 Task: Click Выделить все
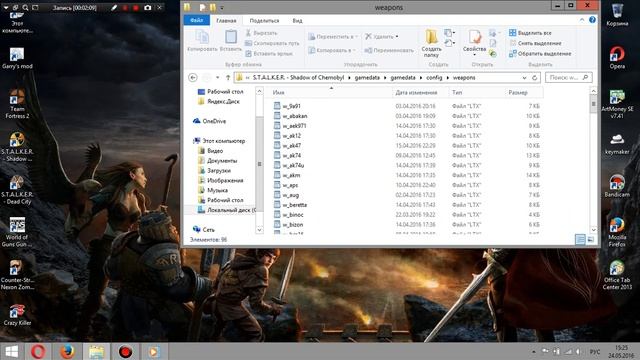click(530, 33)
